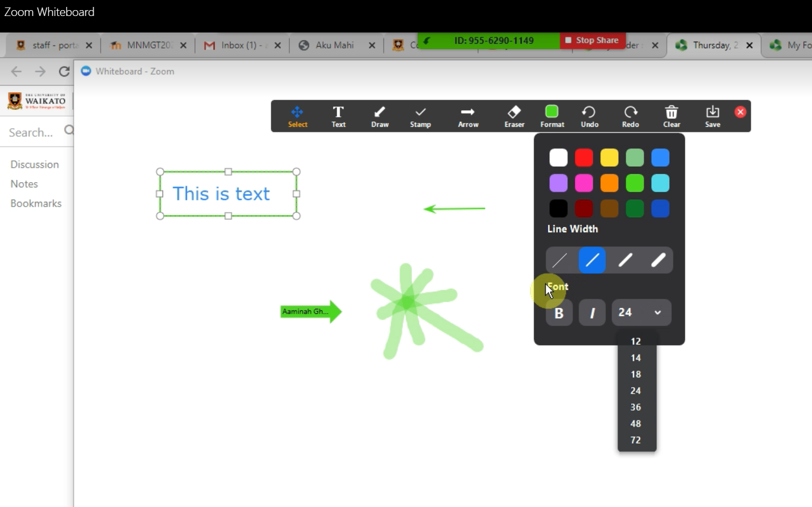Open the Stamp tool

click(420, 117)
